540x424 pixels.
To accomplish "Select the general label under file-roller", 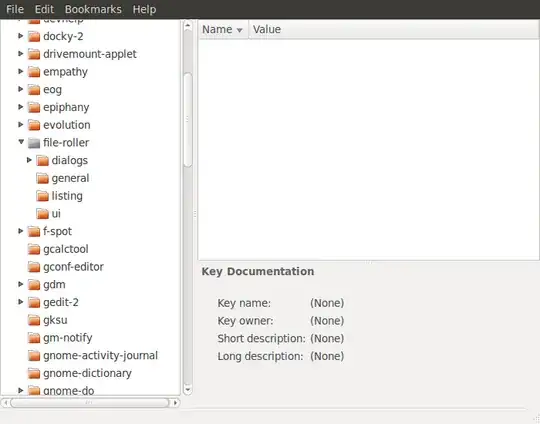I will click(x=70, y=178).
